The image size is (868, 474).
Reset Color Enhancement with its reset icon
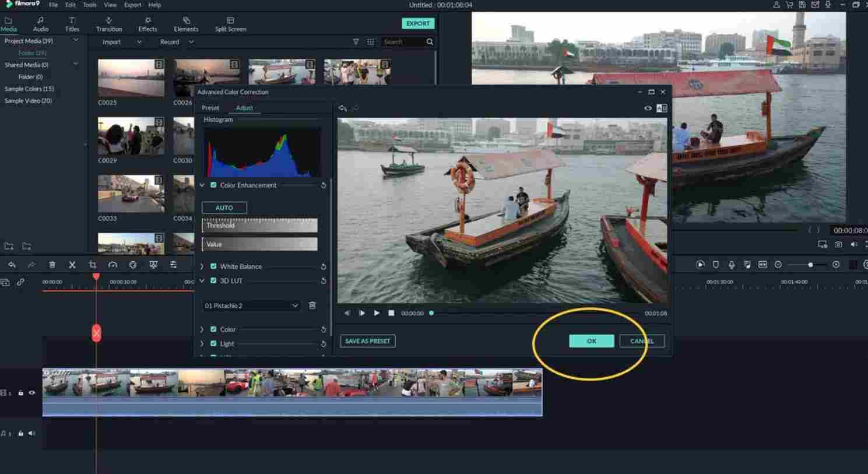[x=324, y=185]
